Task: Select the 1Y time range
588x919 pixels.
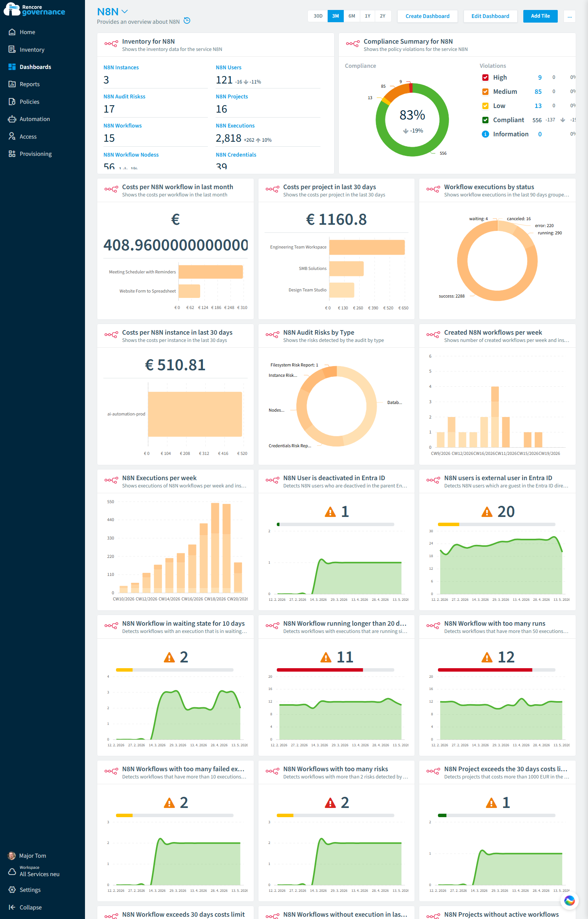Action: (367, 16)
